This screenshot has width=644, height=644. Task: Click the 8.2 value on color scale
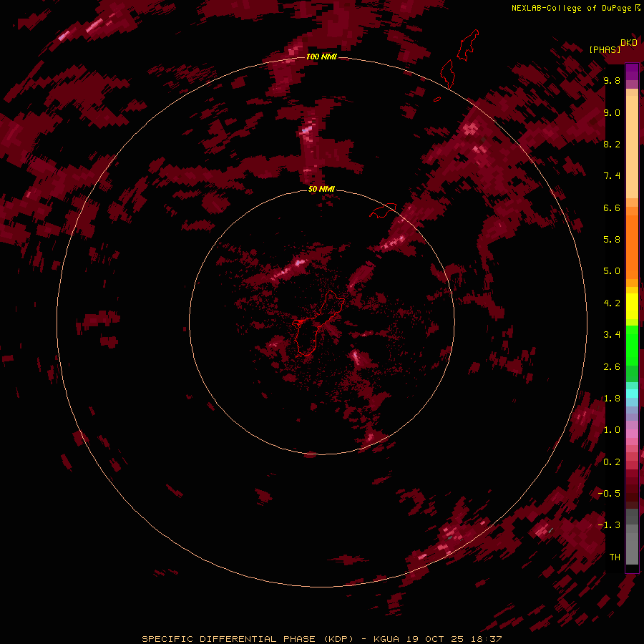[x=612, y=144]
